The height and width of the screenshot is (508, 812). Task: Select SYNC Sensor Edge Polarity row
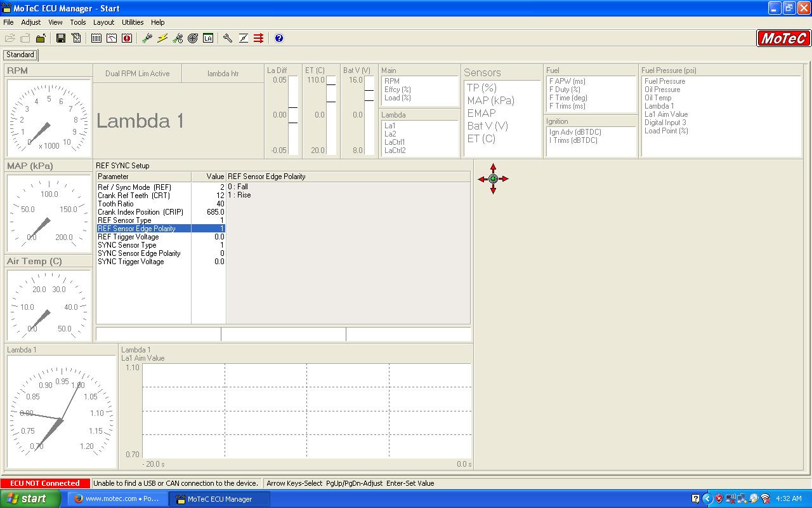161,253
